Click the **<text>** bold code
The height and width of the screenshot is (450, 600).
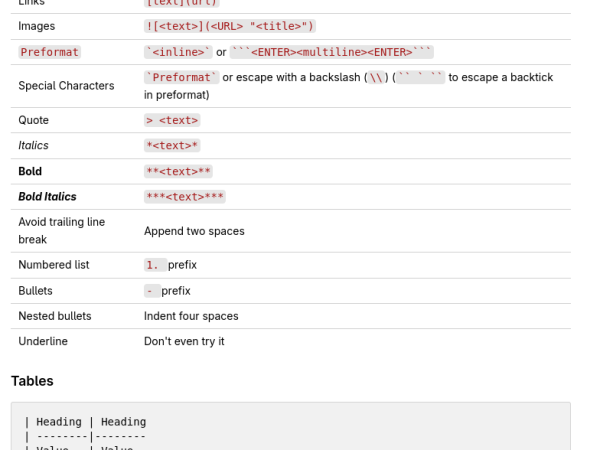(178, 171)
